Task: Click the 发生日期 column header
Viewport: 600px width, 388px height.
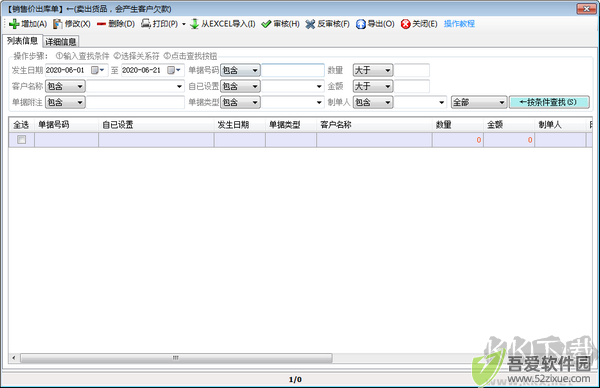Action: (x=240, y=125)
